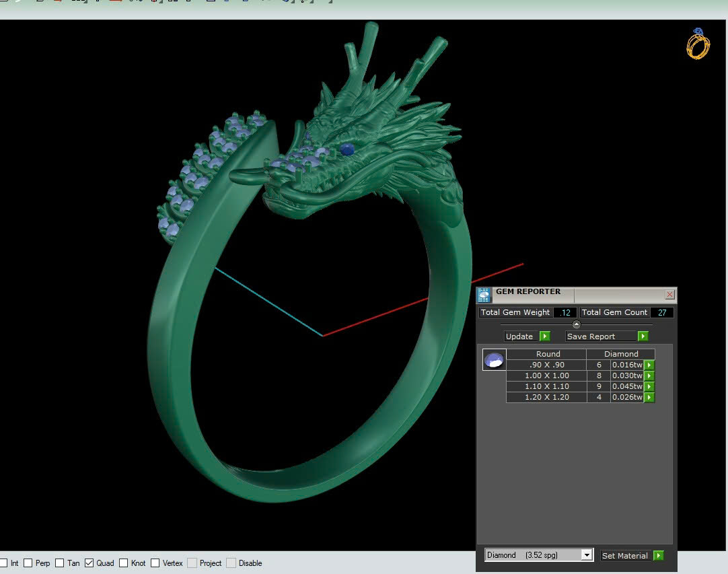Toggle the Vertex osnap checkbox
The image size is (728, 574).
155,563
